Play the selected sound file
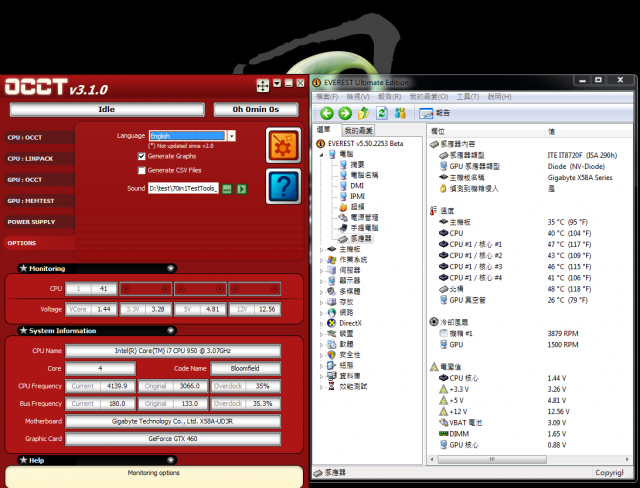The width and height of the screenshot is (640, 488). click(x=242, y=189)
